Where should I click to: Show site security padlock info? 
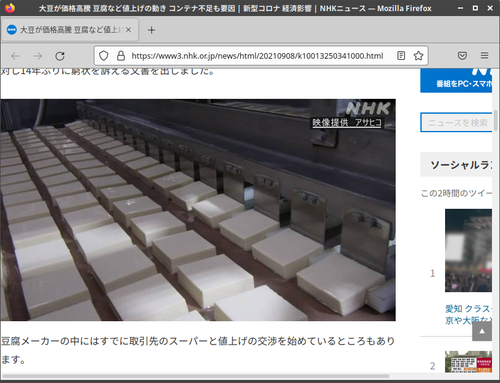pos(121,56)
